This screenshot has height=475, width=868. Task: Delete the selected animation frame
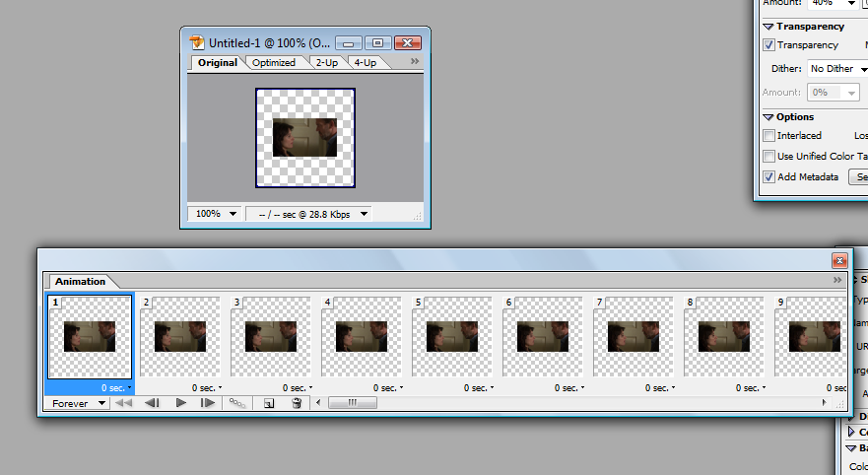[x=297, y=403]
